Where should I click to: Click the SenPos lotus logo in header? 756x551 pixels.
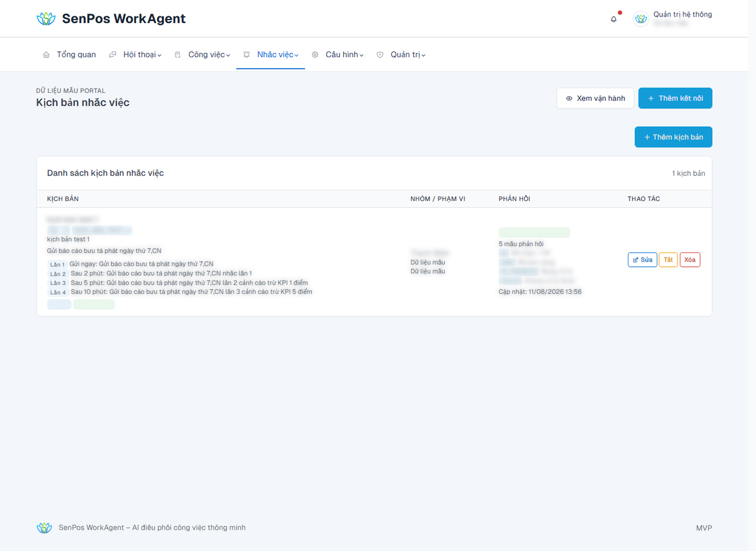[x=45, y=19]
